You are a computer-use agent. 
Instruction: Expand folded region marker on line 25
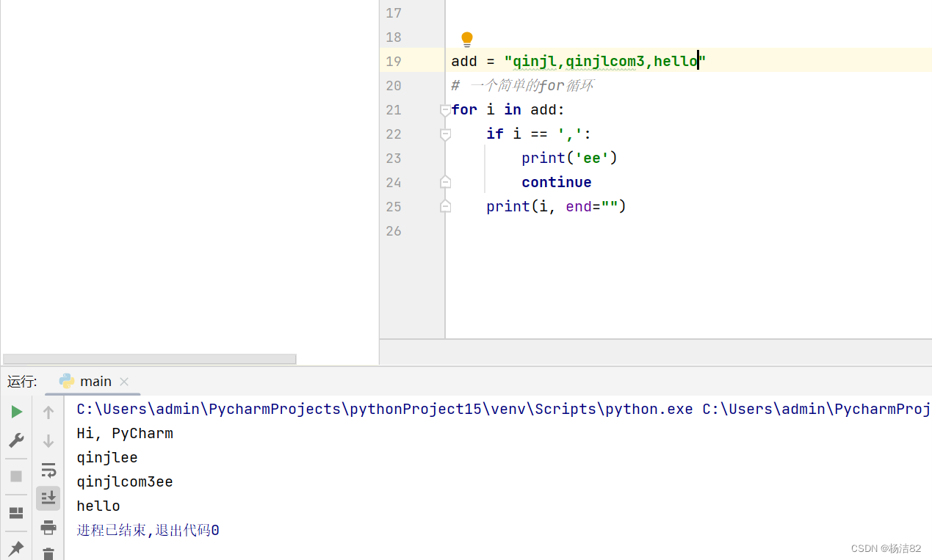445,206
